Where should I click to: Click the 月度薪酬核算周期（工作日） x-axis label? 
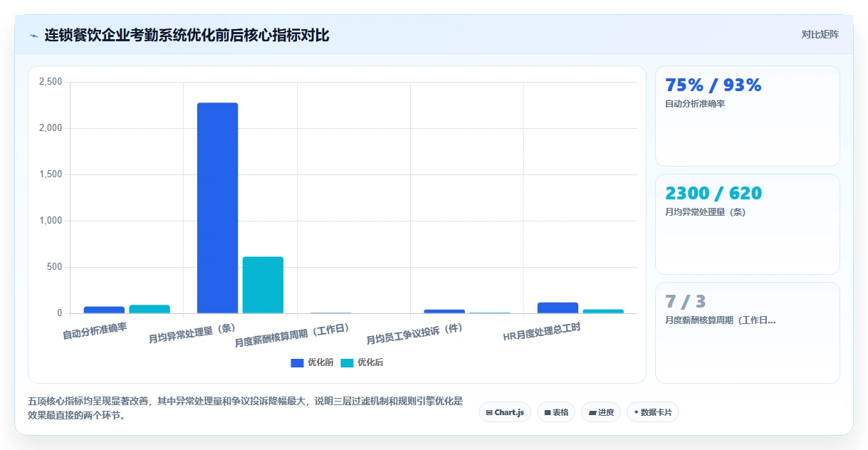(293, 335)
